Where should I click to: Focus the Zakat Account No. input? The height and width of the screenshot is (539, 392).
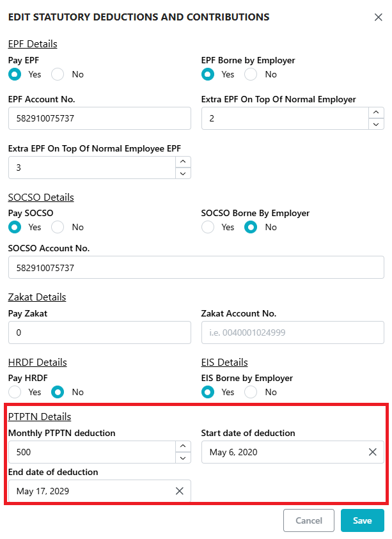tap(292, 332)
